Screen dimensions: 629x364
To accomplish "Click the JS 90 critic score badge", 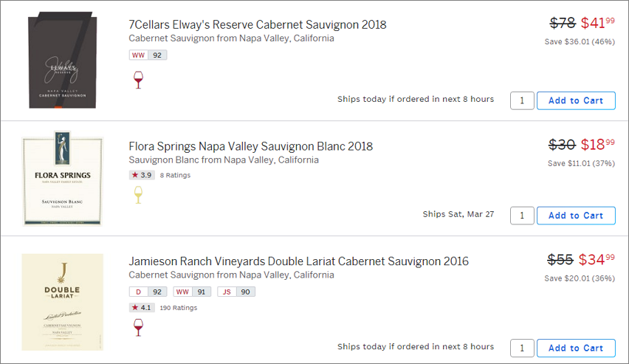I will [x=236, y=292].
